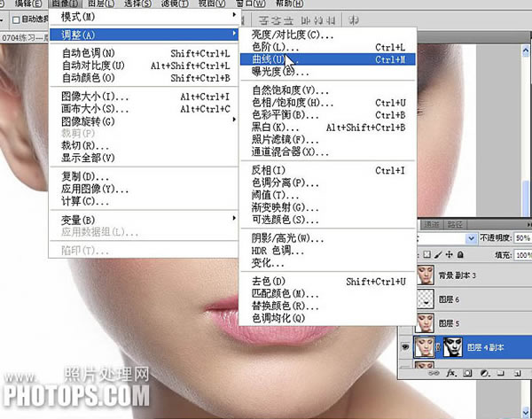Select the 背景 副本 3 layer thumbnail
532x419 pixels.
425,275
